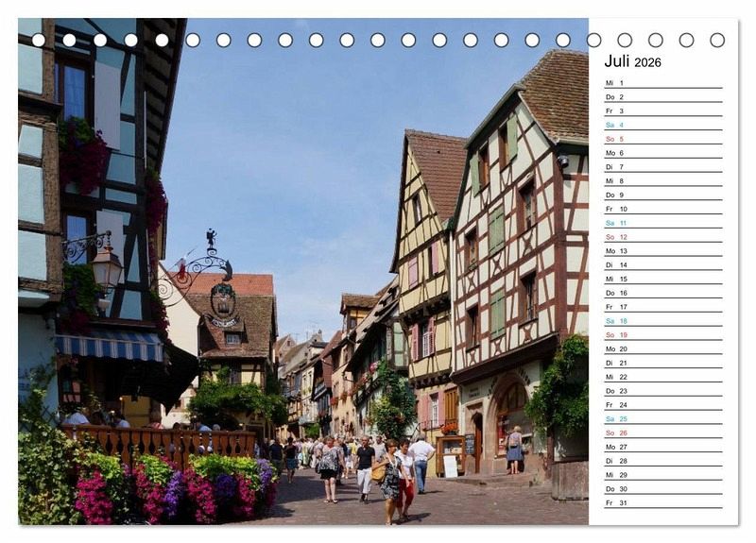This screenshot has height=543, width=756.
Task: Select the 'So 12' calendar row
Action: point(663,237)
